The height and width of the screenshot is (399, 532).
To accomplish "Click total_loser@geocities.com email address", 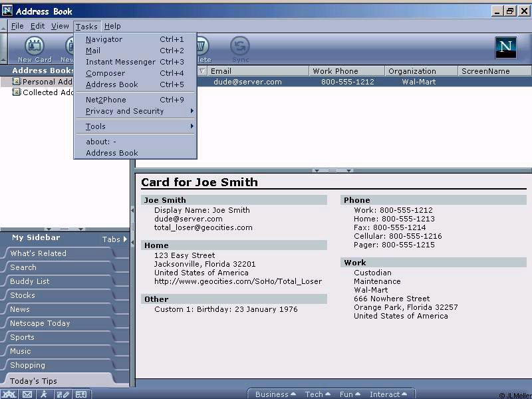I will tap(203, 227).
